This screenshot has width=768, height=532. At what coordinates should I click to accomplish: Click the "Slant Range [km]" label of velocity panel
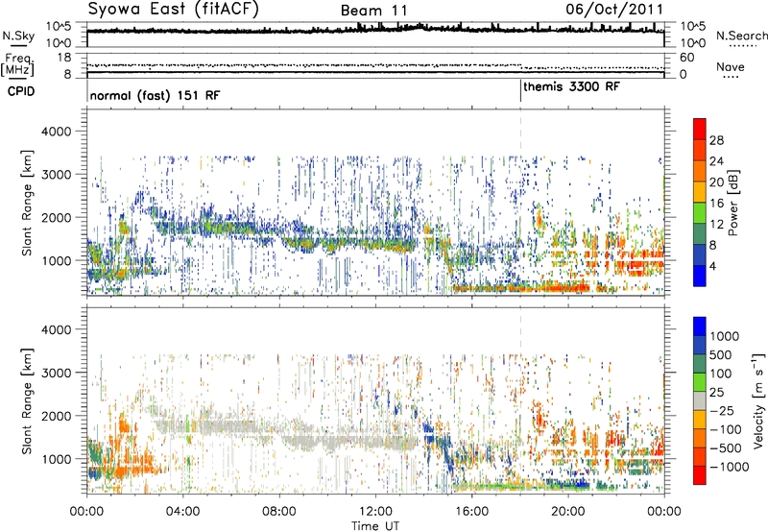coord(27,400)
